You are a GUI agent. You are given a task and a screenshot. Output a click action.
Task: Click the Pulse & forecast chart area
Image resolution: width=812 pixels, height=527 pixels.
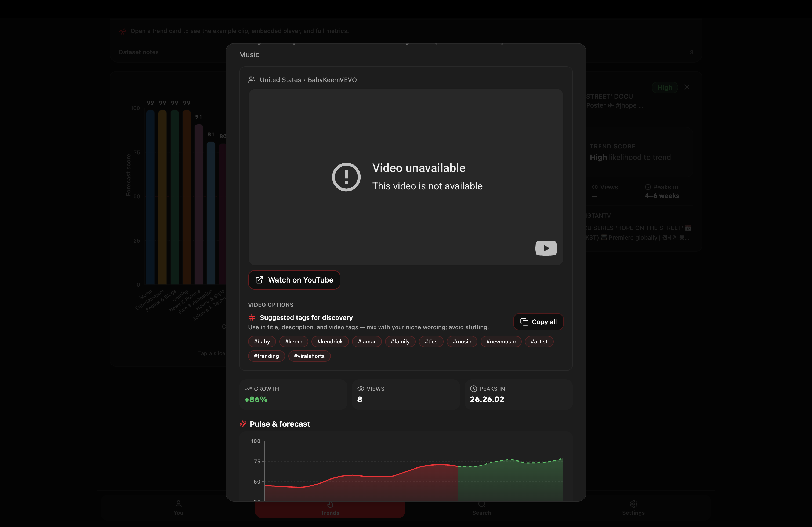pyautogui.click(x=406, y=467)
